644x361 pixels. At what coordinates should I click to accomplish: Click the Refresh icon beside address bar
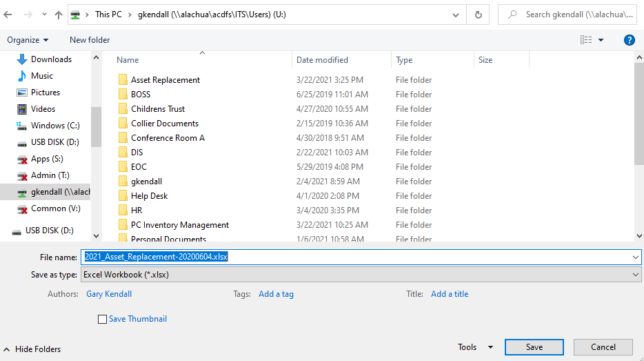click(x=478, y=14)
